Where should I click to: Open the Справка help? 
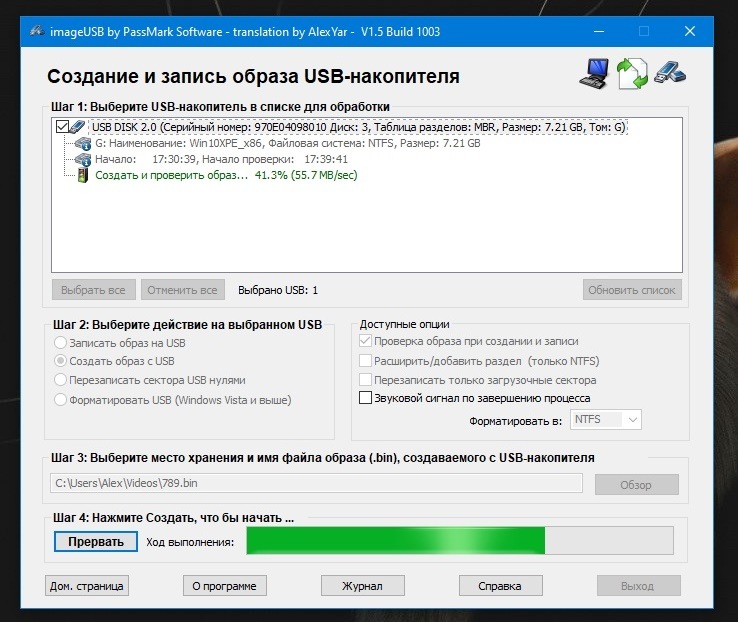pyautogui.click(x=500, y=586)
